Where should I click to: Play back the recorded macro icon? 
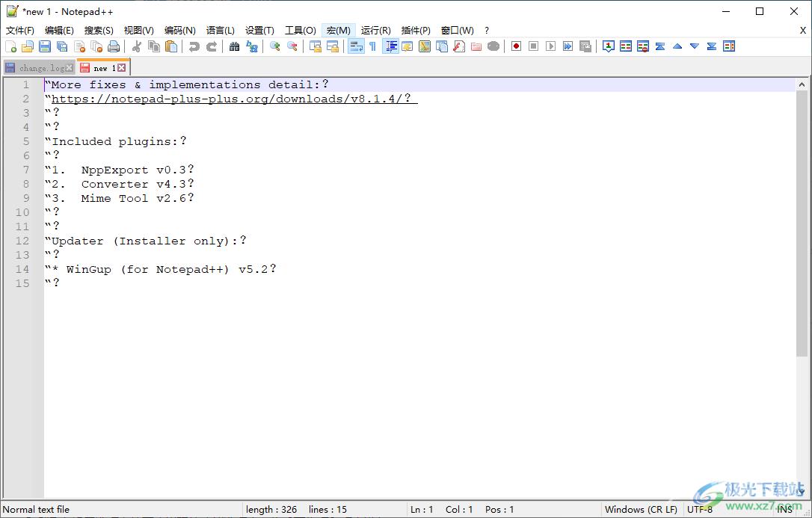coord(551,46)
